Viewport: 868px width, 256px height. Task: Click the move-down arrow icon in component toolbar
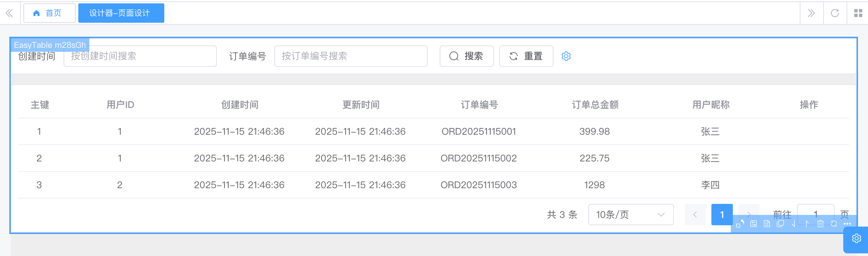(x=793, y=224)
